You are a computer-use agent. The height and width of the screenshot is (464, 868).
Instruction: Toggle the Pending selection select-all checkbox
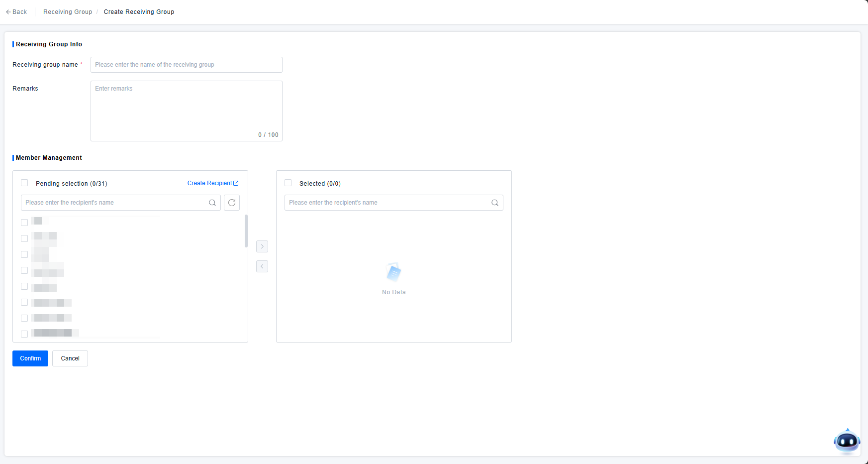click(24, 183)
